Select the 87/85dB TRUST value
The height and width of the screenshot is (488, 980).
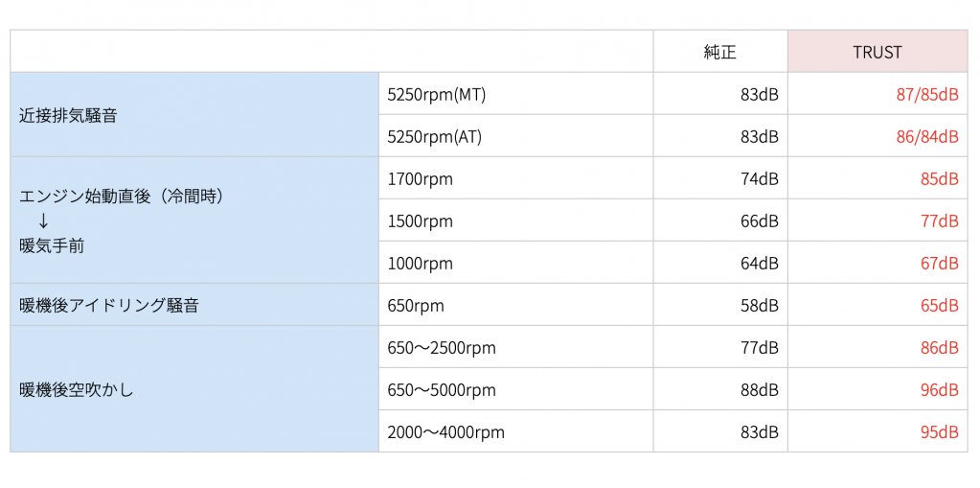coord(927,95)
